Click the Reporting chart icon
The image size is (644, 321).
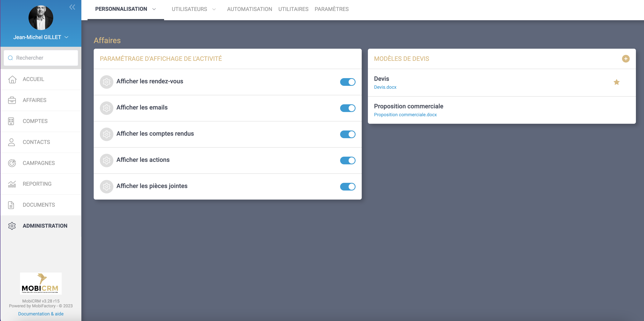click(12, 184)
